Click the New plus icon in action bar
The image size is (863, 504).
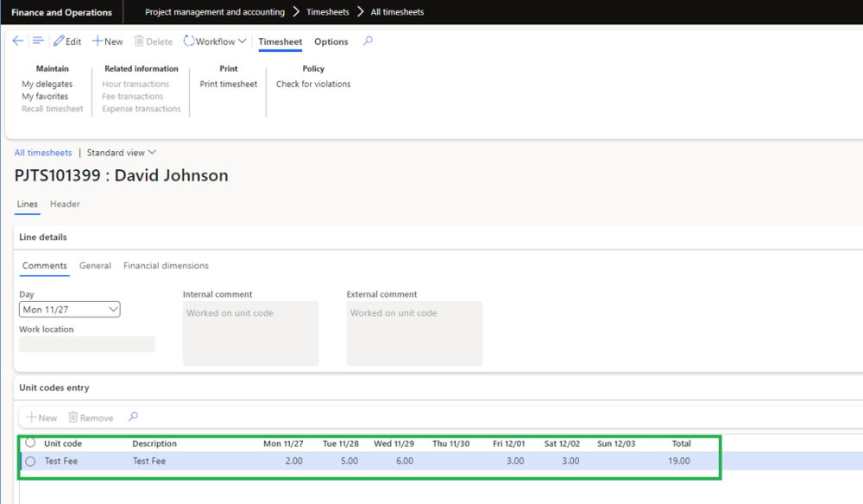(97, 41)
